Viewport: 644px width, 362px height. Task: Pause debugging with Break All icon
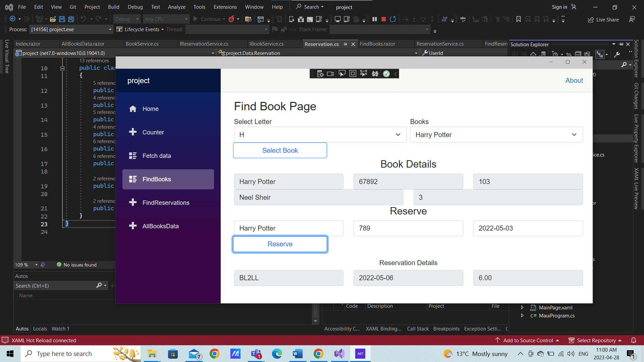(375, 19)
